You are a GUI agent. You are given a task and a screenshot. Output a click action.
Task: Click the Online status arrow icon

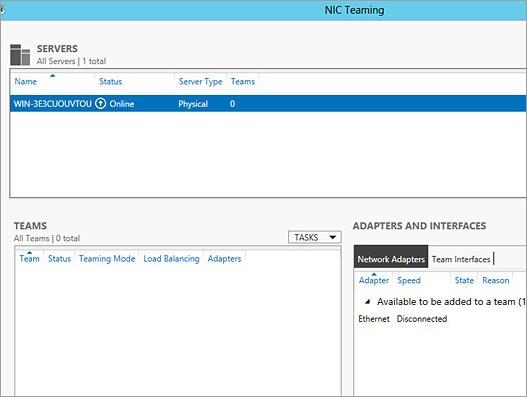pos(100,104)
